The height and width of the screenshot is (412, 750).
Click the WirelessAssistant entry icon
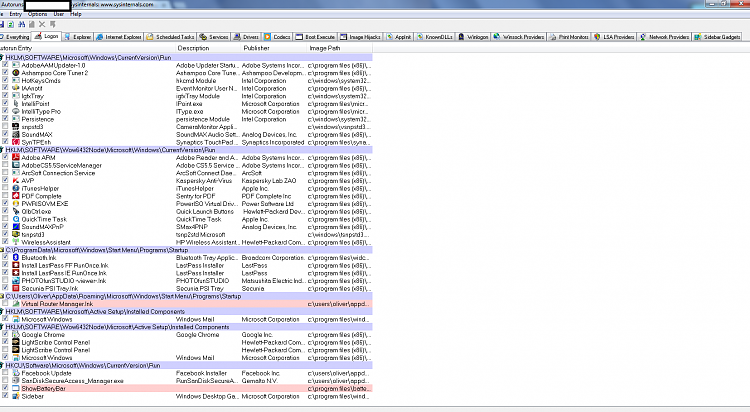click(16, 242)
